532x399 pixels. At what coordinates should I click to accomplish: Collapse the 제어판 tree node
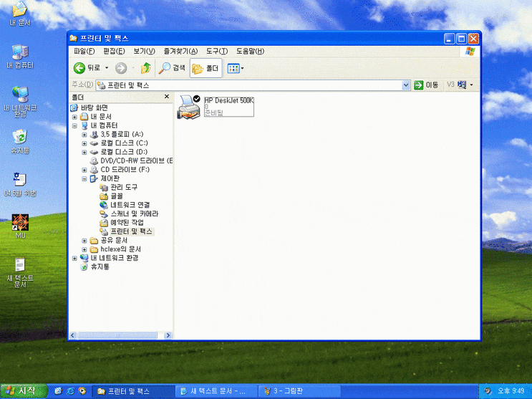[x=84, y=178]
